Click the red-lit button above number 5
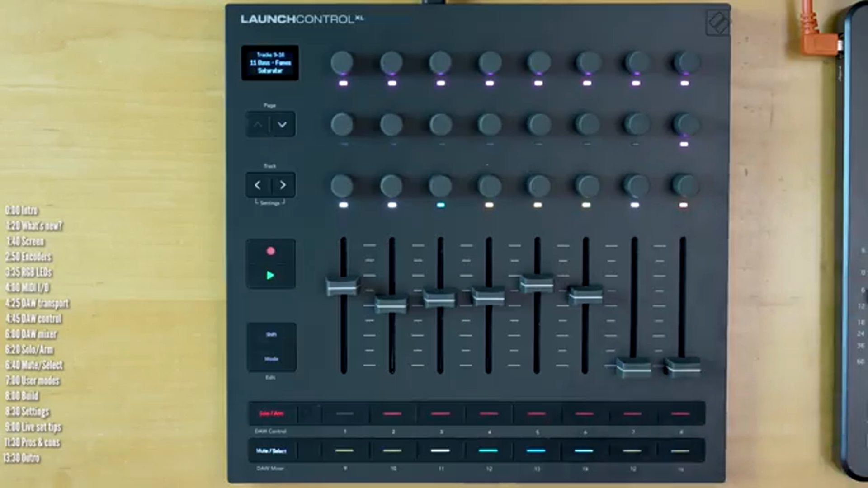868x488 pixels. pyautogui.click(x=537, y=413)
